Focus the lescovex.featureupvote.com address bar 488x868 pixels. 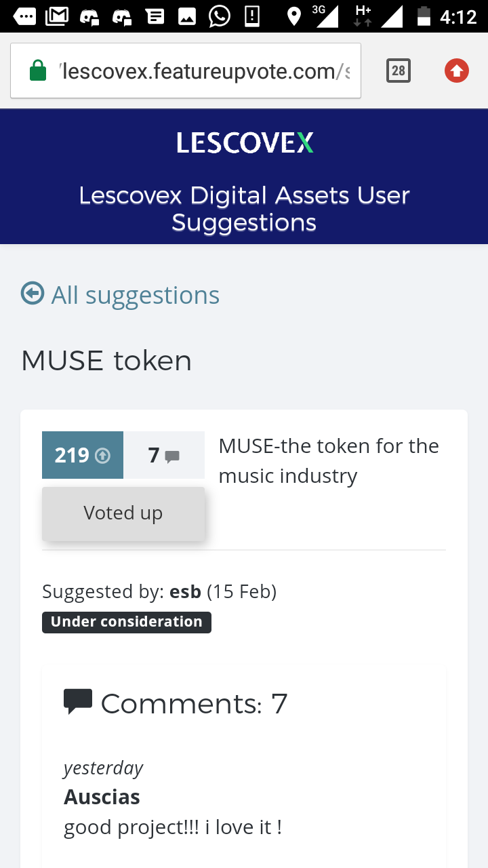pyautogui.click(x=186, y=71)
